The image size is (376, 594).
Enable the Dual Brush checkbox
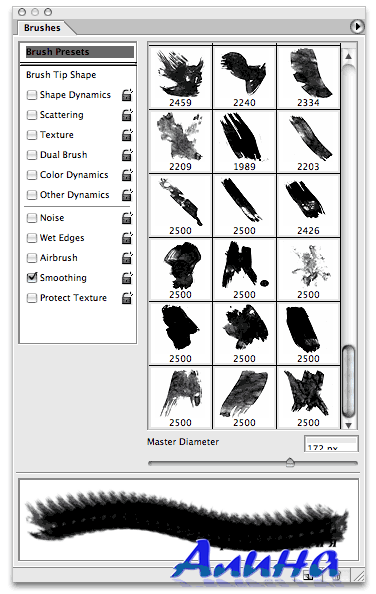(x=32, y=155)
